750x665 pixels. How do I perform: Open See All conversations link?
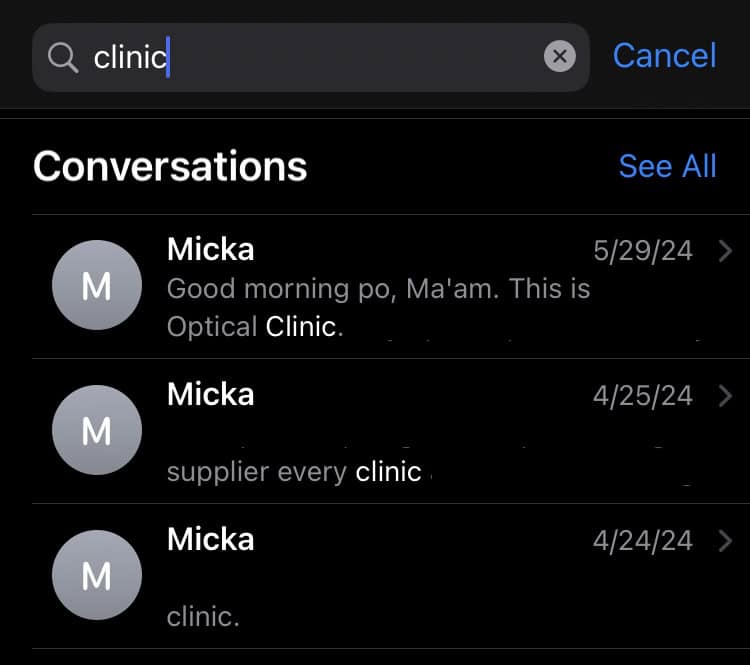point(667,166)
